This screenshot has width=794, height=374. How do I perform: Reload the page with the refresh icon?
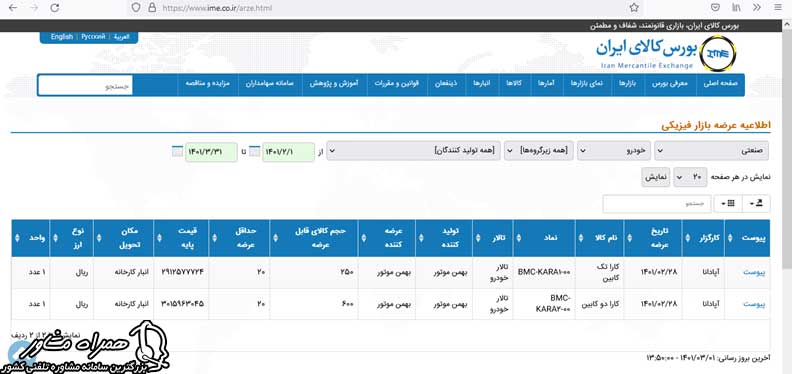coord(55,8)
